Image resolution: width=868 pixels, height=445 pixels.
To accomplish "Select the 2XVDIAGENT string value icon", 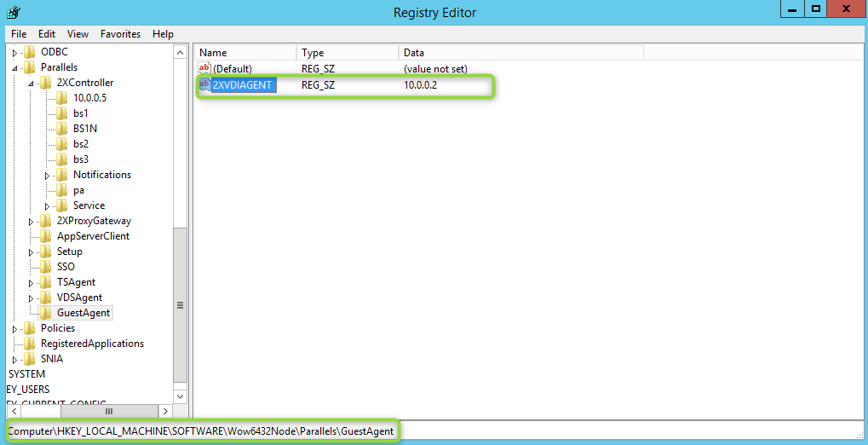I will [x=204, y=84].
